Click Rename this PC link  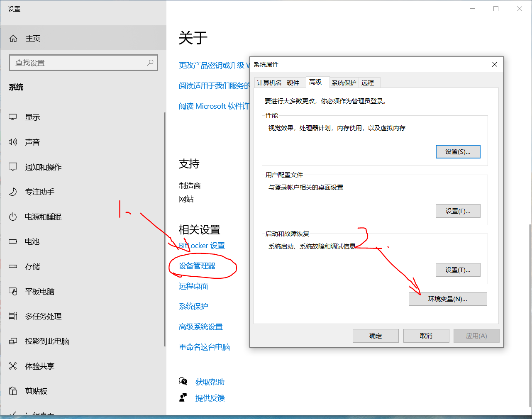click(204, 347)
